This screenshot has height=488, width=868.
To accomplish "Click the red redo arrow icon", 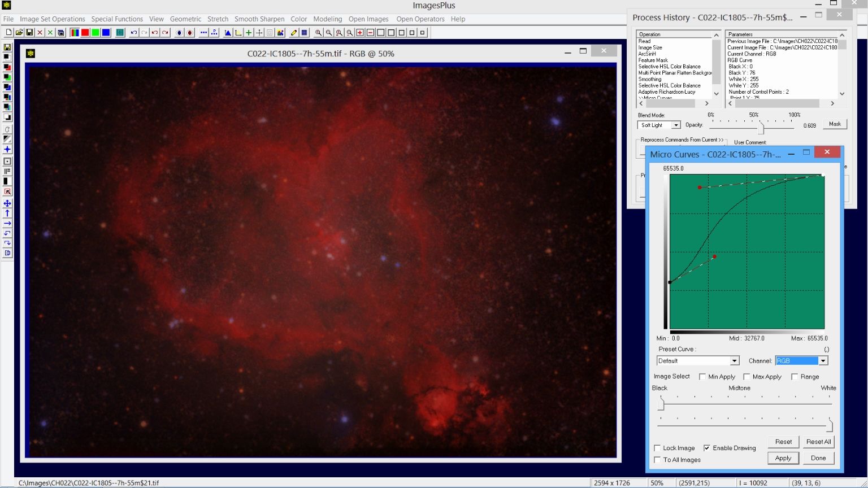I will tap(165, 33).
